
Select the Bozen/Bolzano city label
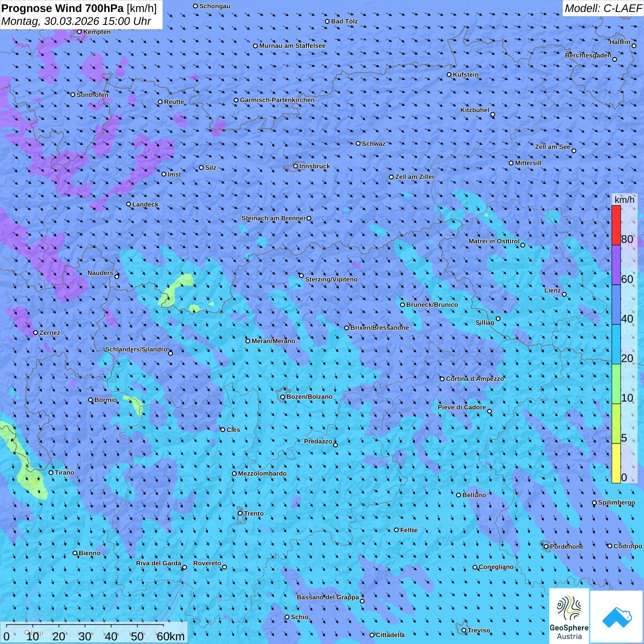pyautogui.click(x=309, y=397)
